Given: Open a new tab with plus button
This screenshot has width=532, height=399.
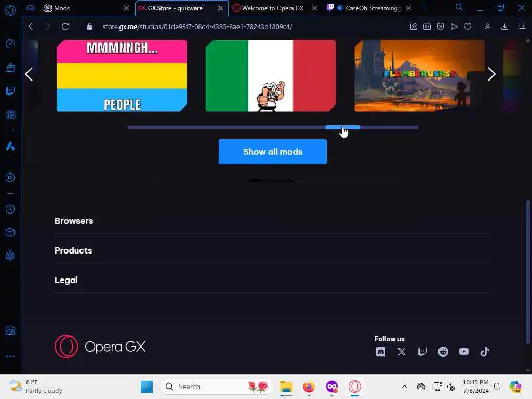Looking at the screenshot, I should (x=424, y=7).
